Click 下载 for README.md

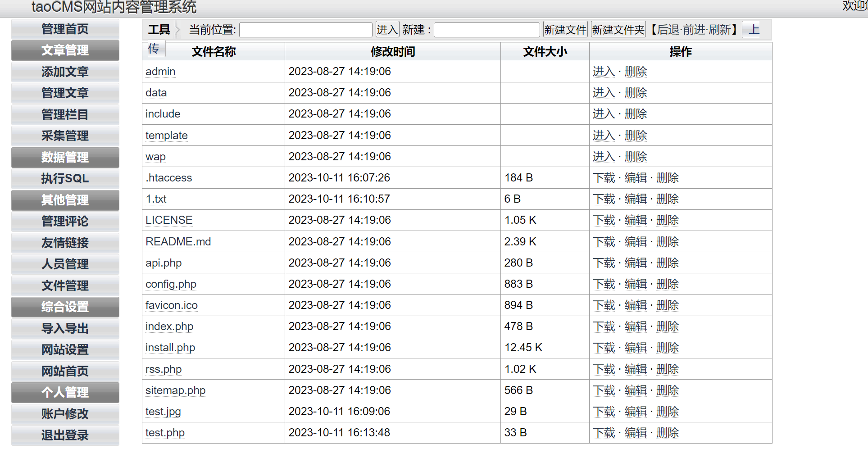click(604, 242)
